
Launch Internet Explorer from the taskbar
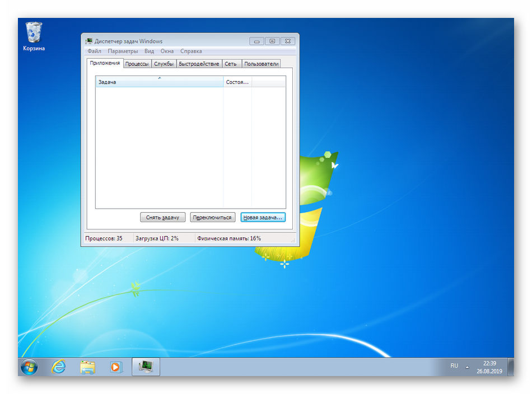58,367
